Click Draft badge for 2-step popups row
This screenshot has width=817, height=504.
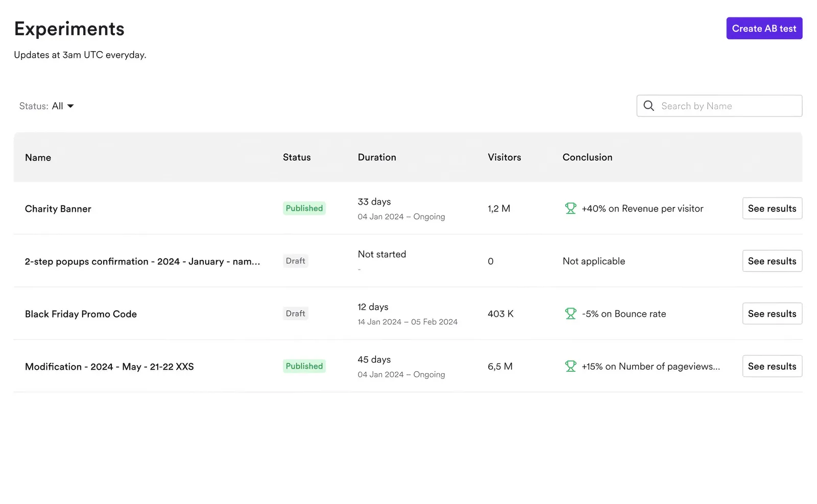tap(295, 261)
